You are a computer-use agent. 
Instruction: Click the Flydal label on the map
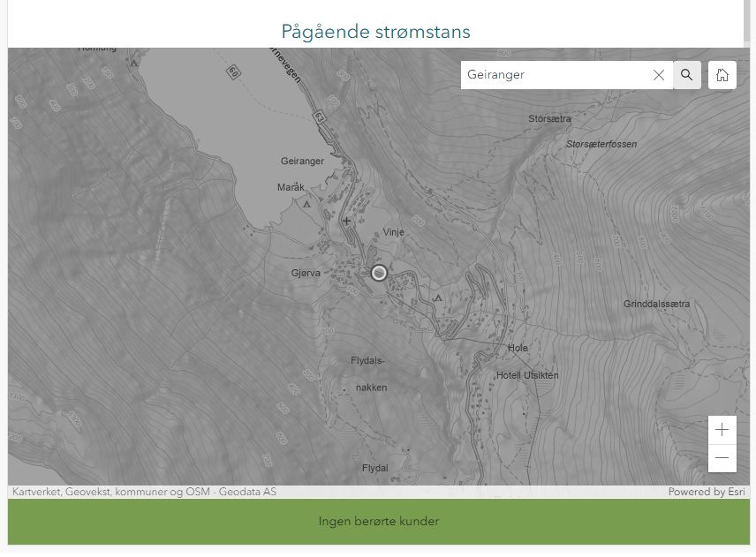(x=374, y=468)
